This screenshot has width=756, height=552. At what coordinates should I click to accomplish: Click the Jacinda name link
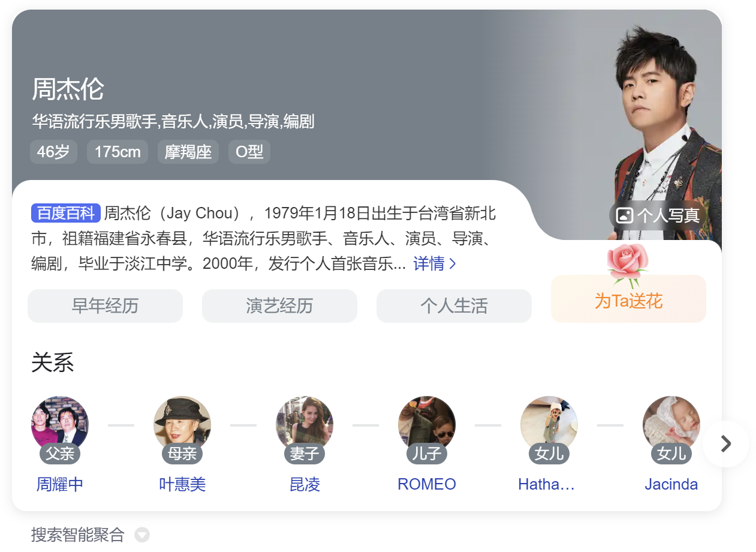[671, 484]
